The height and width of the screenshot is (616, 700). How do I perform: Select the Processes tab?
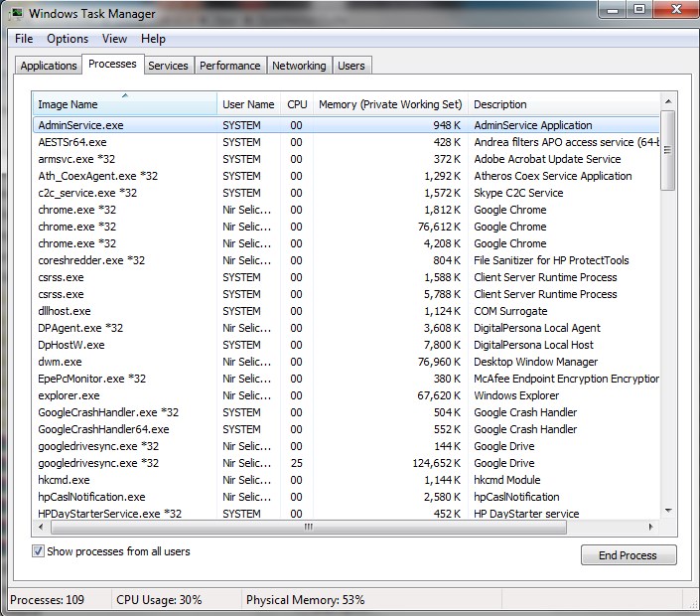point(112,64)
